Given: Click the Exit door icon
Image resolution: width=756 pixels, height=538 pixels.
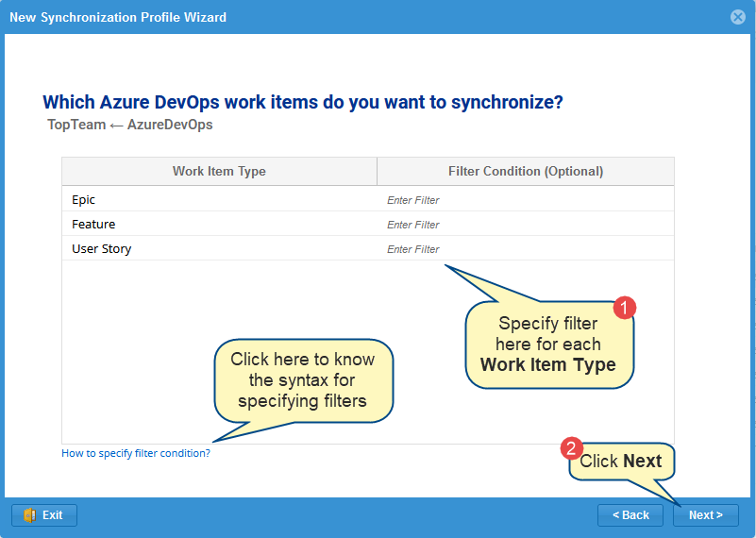Looking at the screenshot, I should pyautogui.click(x=29, y=515).
